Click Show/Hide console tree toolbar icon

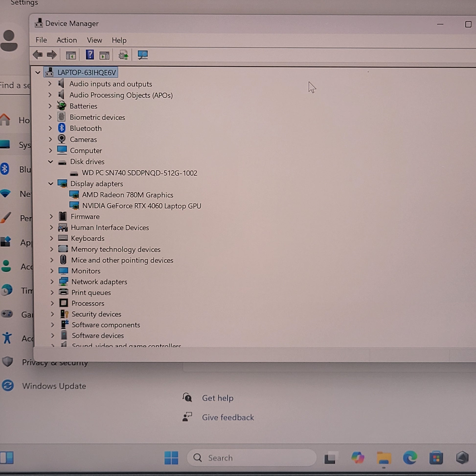point(71,55)
